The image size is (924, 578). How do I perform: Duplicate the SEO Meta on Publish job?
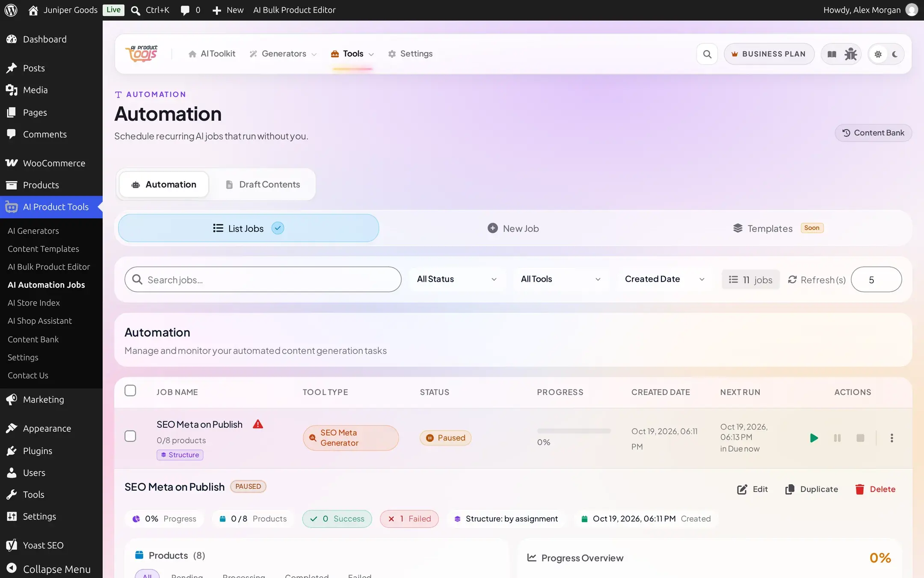coord(811,489)
